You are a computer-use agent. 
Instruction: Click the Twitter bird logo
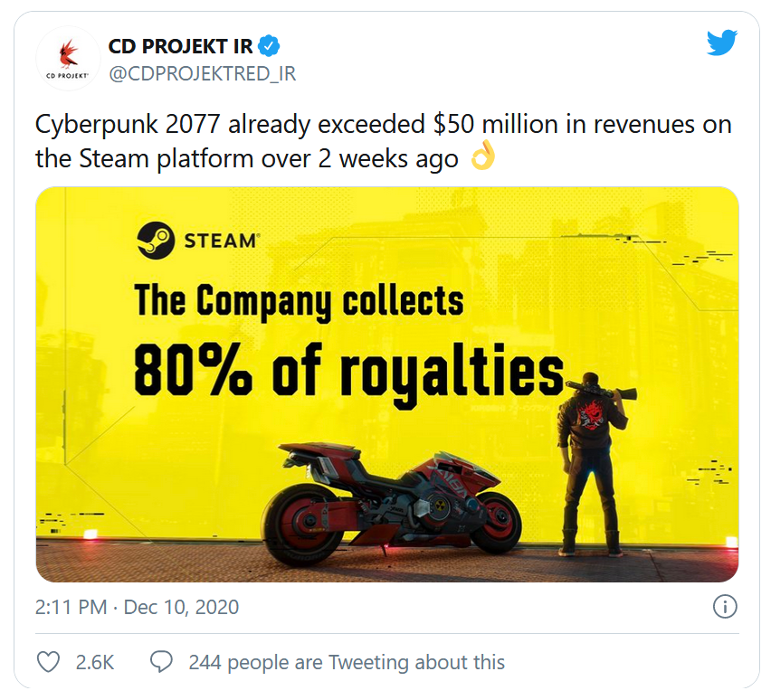tap(722, 43)
